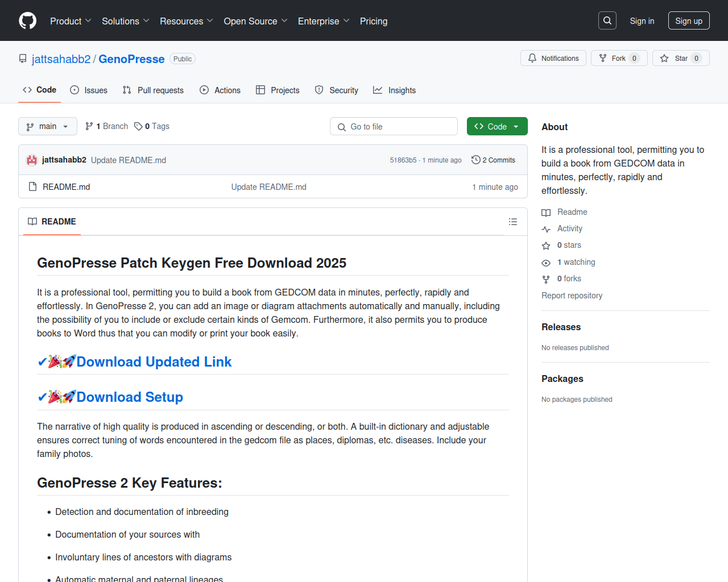Open the GenoPresse repository name link
The width and height of the screenshot is (728, 582).
(131, 59)
